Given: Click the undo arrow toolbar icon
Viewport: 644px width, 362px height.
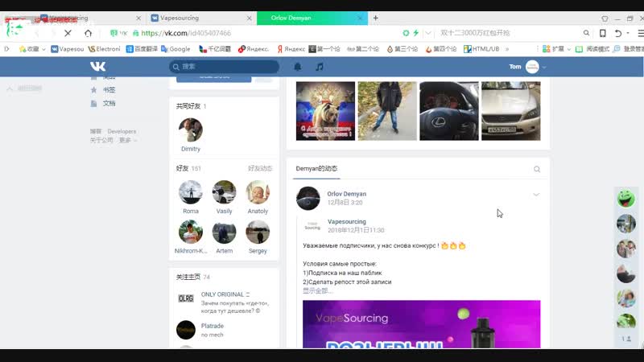Looking at the screenshot, I should click(617, 33).
